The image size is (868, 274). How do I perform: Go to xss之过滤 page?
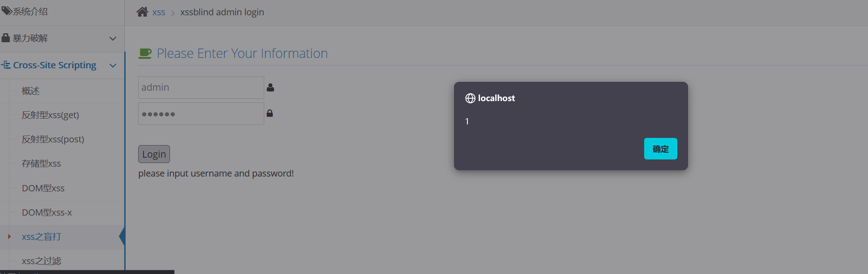coord(41,261)
